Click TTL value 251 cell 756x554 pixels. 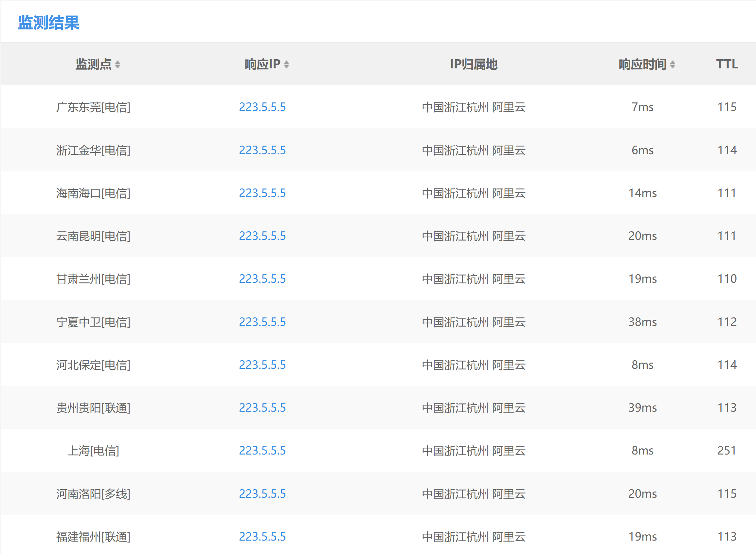click(727, 451)
